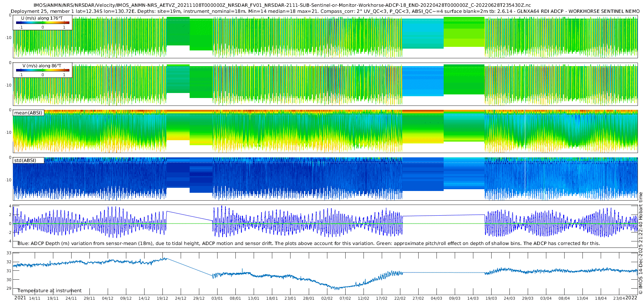Click the 19/03 date tick label
This screenshot has height=304, width=644.
491,298
